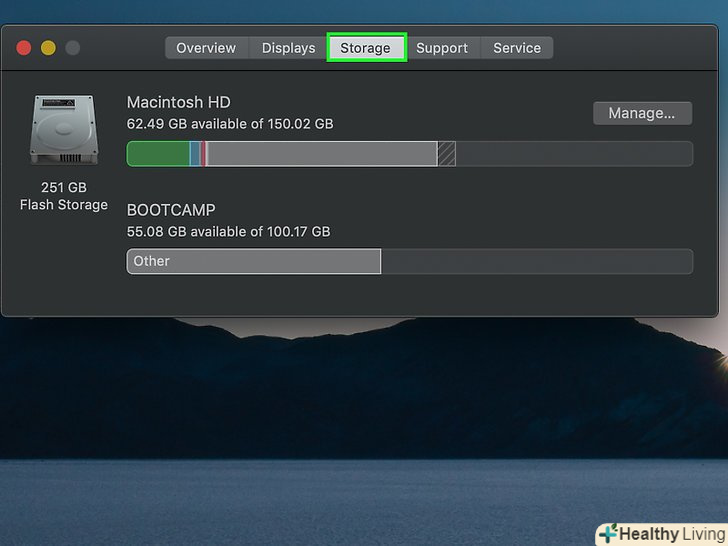This screenshot has height=546, width=728.
Task: Click the hatched purgeable segment
Action: tap(447, 154)
